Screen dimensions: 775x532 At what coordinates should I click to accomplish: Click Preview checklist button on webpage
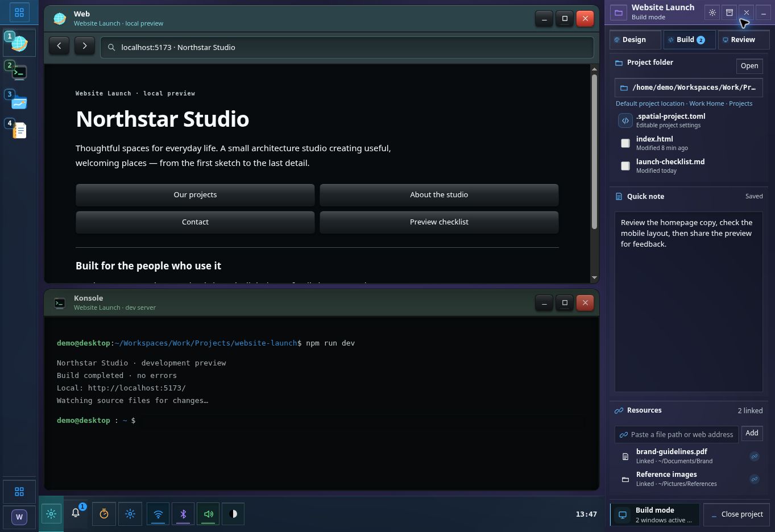point(439,222)
